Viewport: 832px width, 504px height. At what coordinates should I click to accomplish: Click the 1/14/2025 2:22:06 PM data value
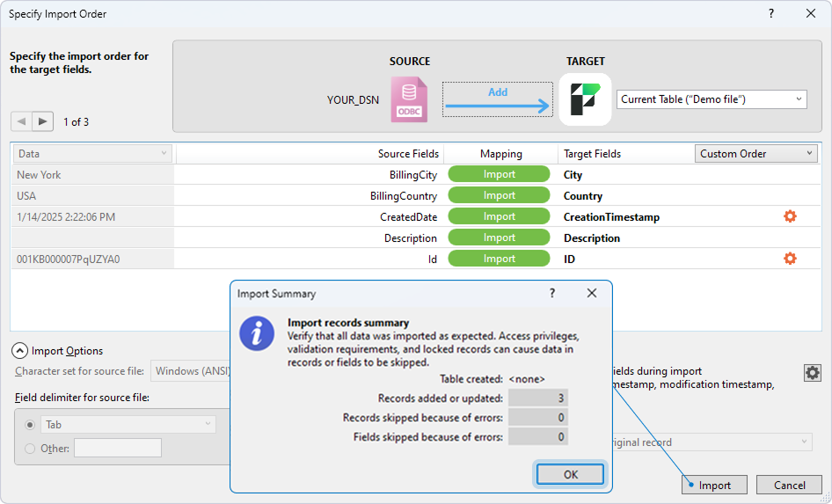[x=66, y=217]
